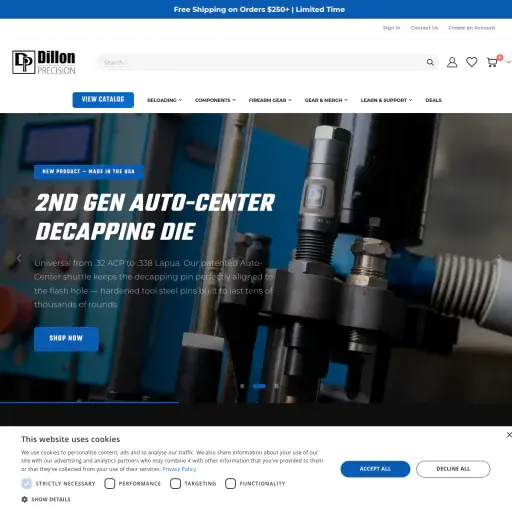Screen dimensions: 512x512
Task: Select the active carousel slide indicator
Action: point(259,386)
